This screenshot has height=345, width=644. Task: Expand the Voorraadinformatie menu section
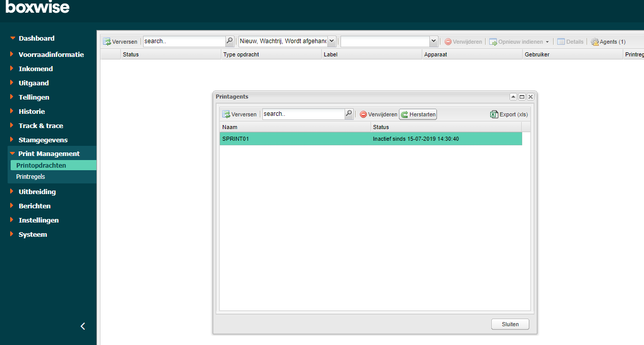pos(51,54)
